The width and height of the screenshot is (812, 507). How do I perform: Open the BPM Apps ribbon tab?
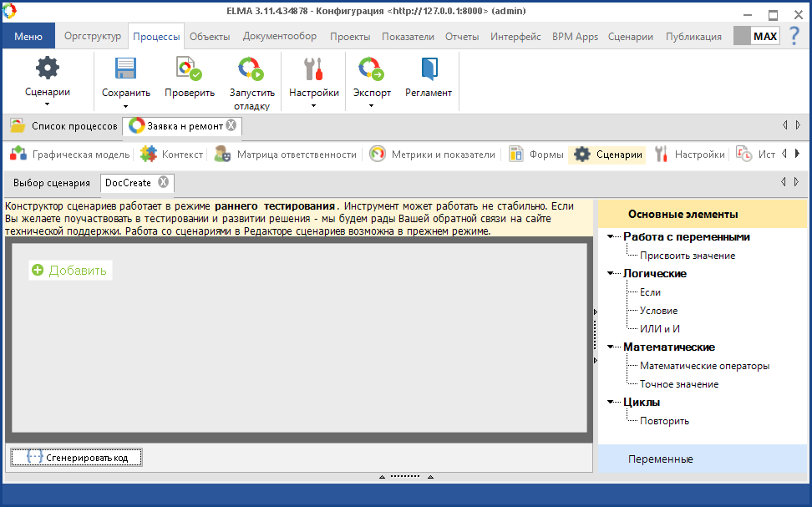[575, 36]
